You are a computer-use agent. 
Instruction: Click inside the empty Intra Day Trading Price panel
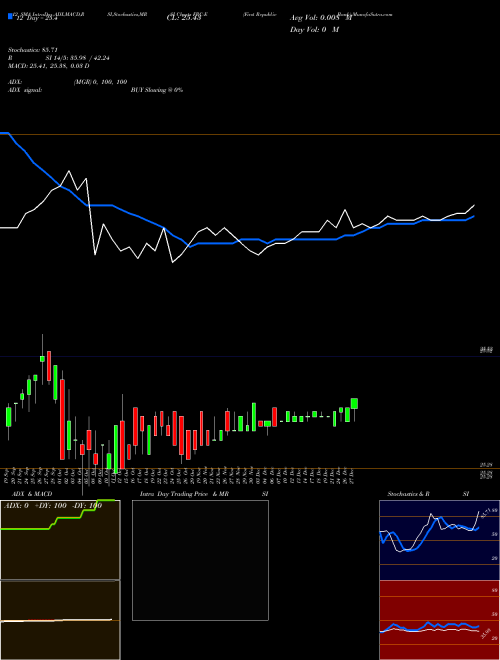pyautogui.click(x=200, y=560)
